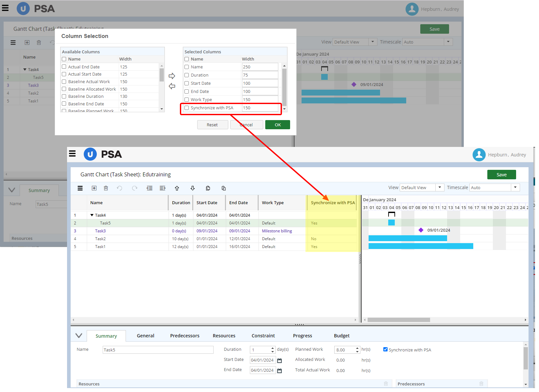Open the Timescale dropdown

tap(515, 187)
